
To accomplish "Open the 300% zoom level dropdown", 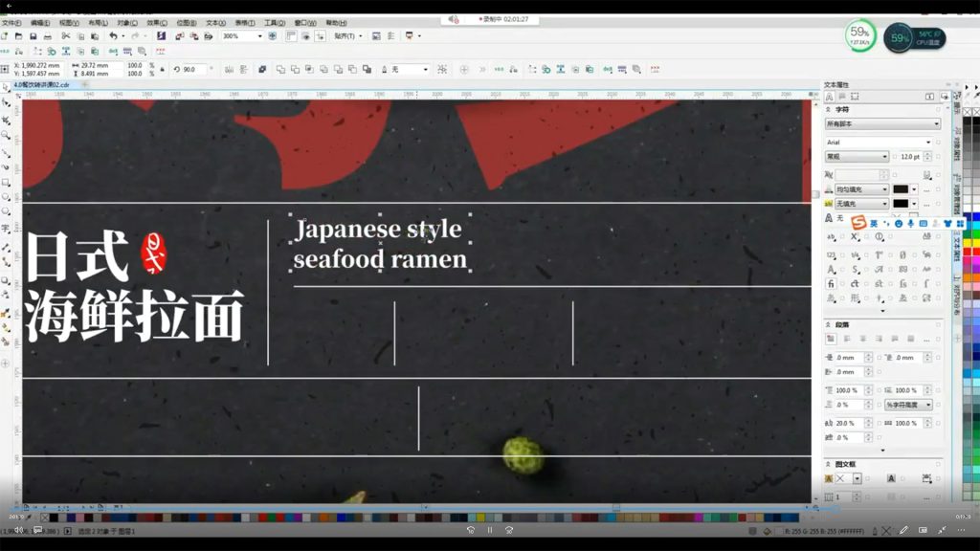I will (259, 36).
